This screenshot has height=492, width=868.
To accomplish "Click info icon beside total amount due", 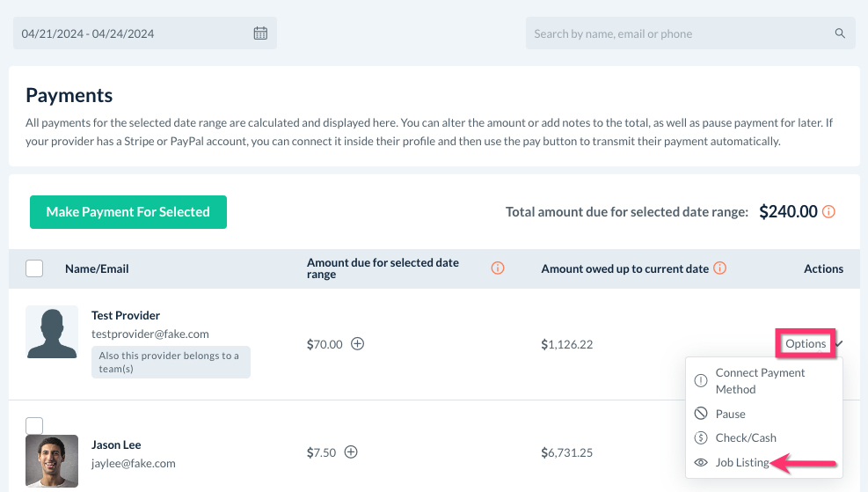I will click(828, 212).
